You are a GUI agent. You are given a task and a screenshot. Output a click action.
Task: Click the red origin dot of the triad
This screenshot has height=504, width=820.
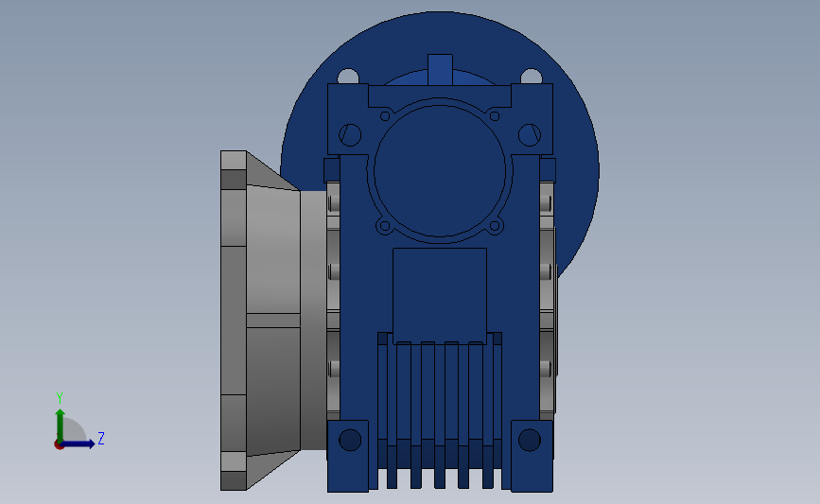tap(59, 445)
